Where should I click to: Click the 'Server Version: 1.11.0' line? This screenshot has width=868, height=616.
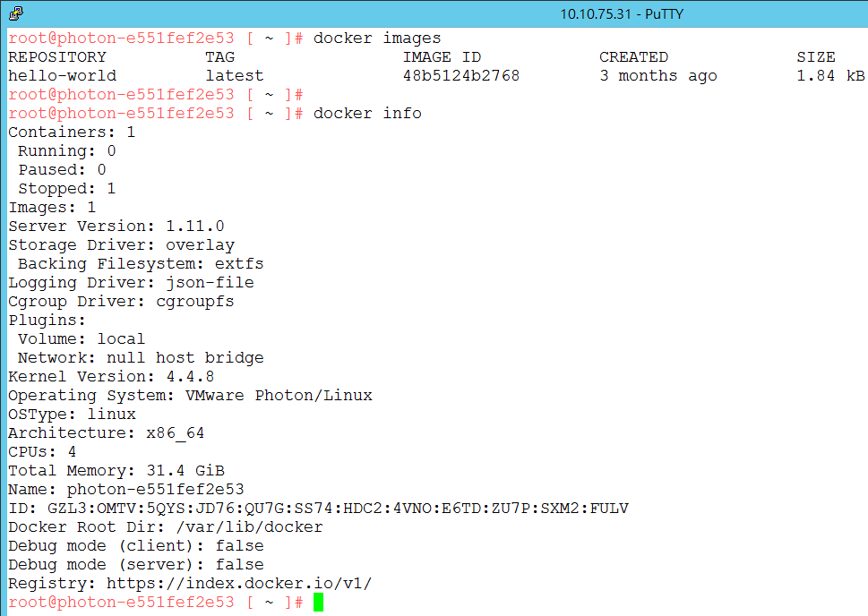point(116,227)
